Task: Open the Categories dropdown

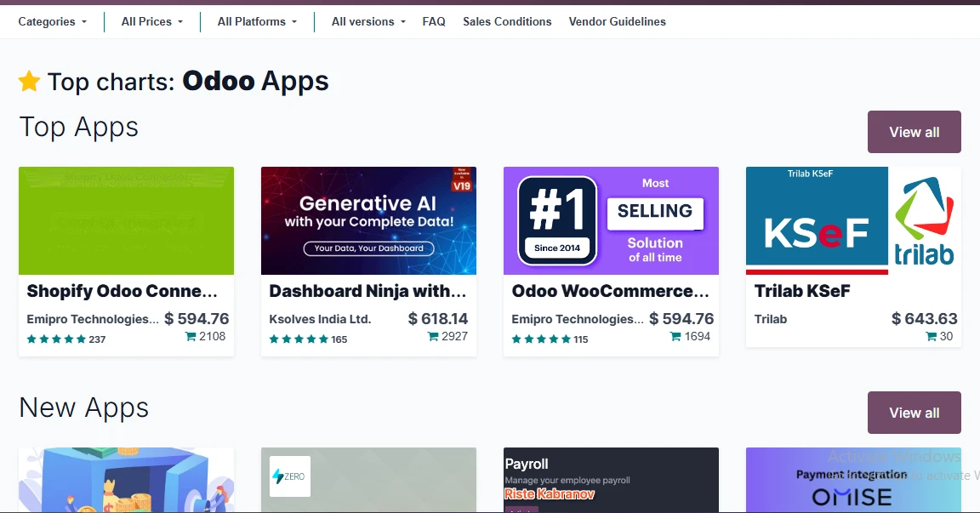Action: 52,21
